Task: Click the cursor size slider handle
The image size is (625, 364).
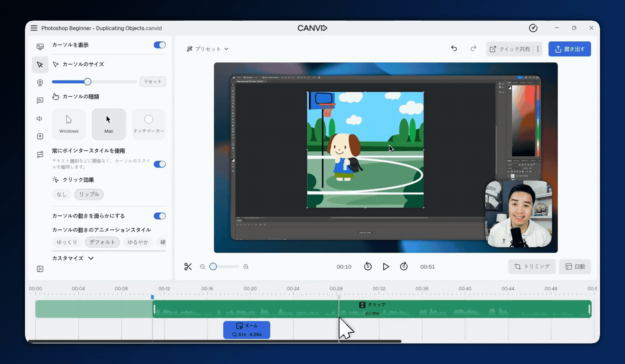Action: click(x=87, y=82)
